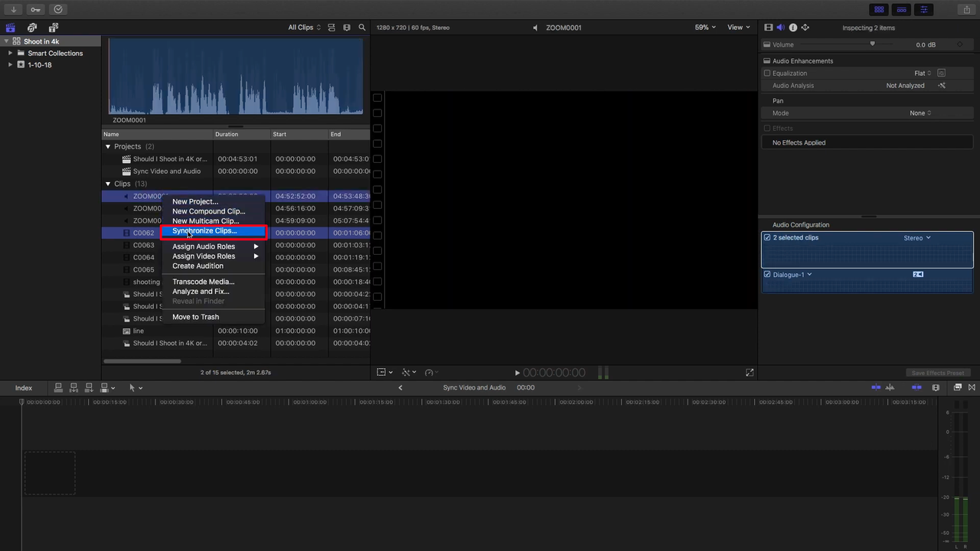Toggle the Dialogue-1 checkbox
The height and width of the screenshot is (551, 980).
tap(767, 274)
